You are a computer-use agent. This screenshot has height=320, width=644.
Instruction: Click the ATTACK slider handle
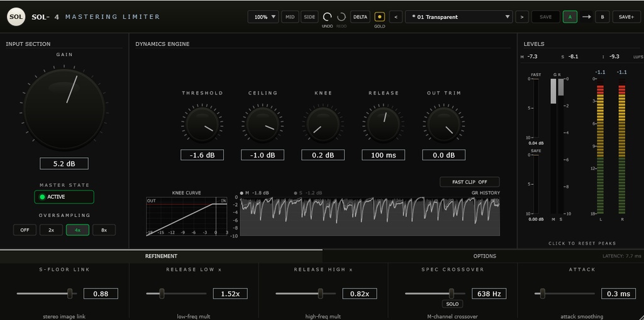tap(543, 294)
